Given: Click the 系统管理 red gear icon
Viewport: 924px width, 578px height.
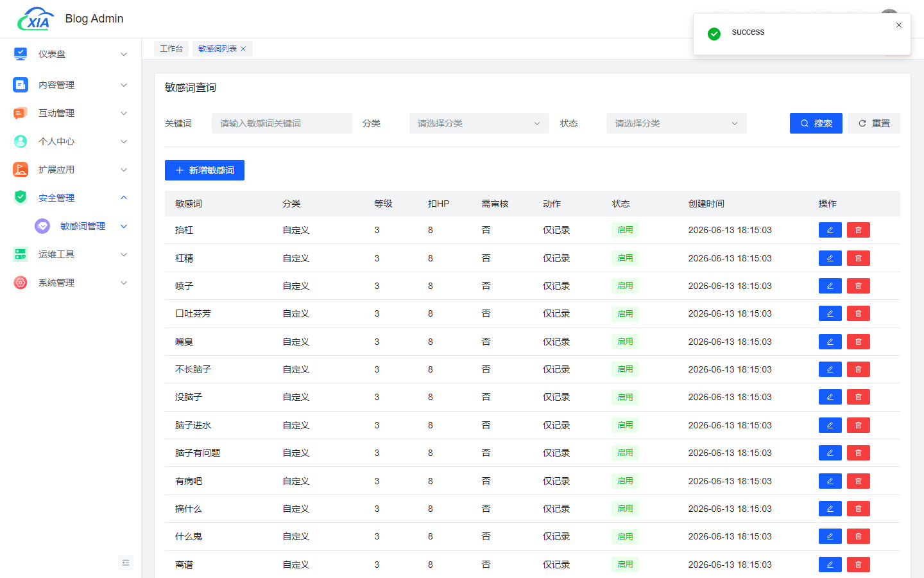Looking at the screenshot, I should click(x=21, y=283).
